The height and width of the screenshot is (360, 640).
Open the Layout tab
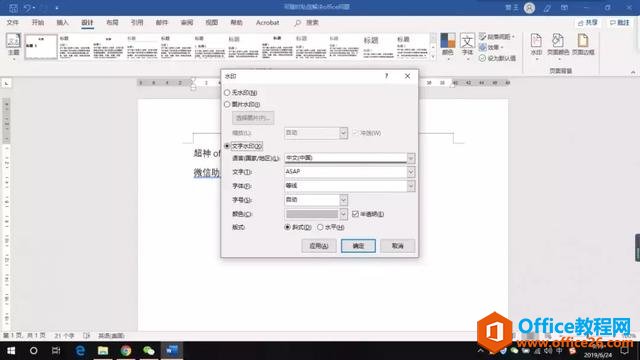pos(112,23)
